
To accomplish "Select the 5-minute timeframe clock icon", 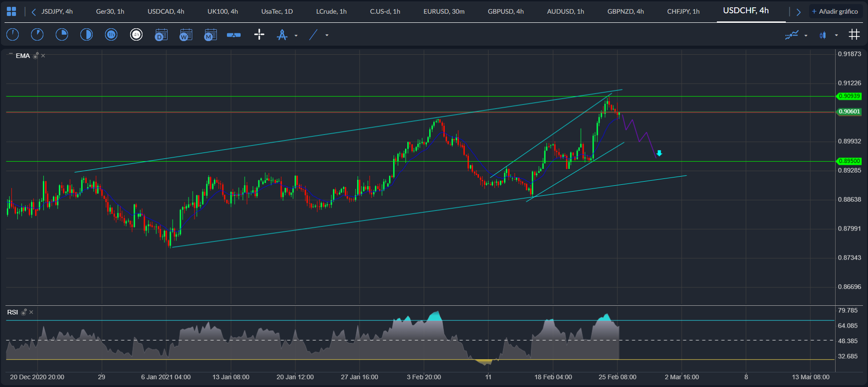I will 37,34.
